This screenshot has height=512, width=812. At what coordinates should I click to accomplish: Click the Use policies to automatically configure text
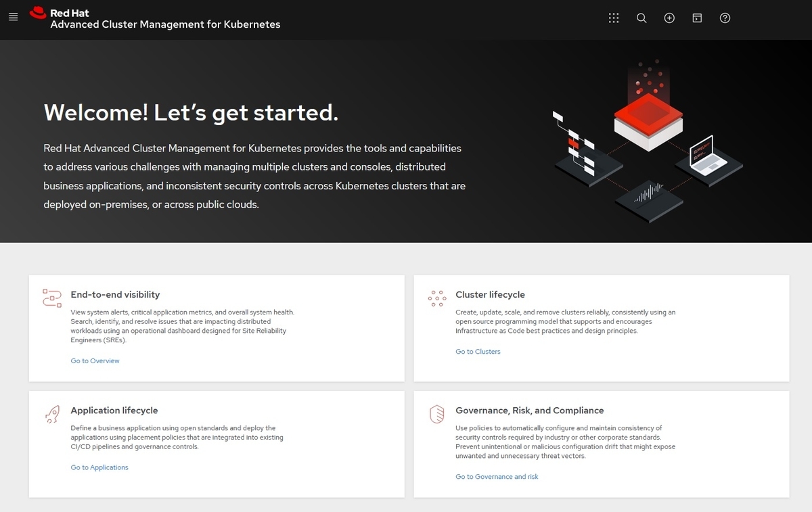(566, 442)
